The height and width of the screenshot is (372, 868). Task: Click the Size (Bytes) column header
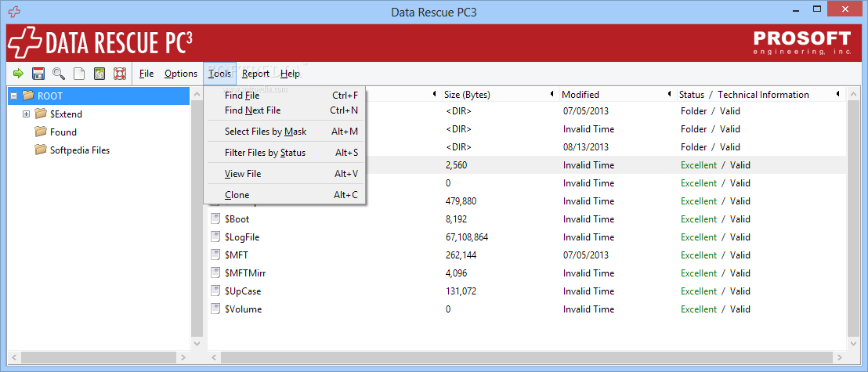(467, 95)
